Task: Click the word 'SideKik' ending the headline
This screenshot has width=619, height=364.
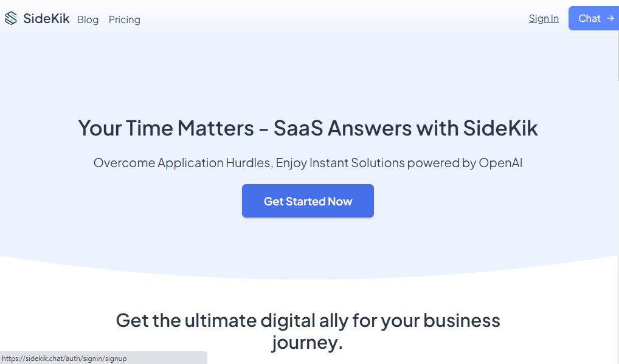Action: point(500,128)
